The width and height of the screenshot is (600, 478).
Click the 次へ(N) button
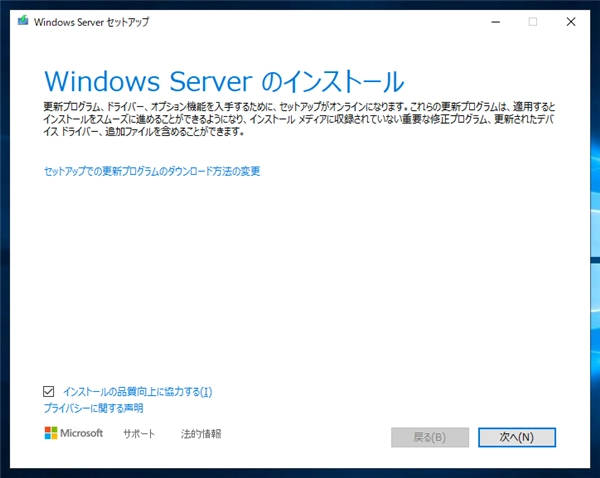(517, 437)
